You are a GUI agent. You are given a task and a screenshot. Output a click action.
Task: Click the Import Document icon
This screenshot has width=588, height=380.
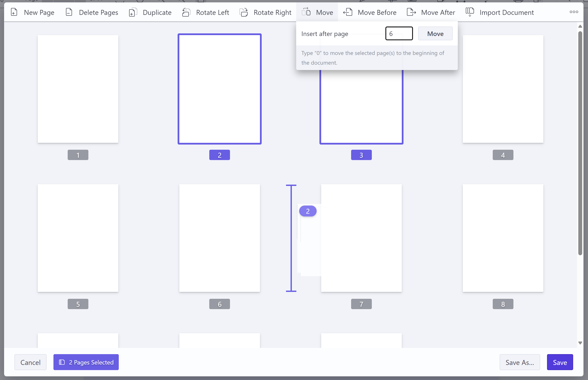(469, 12)
